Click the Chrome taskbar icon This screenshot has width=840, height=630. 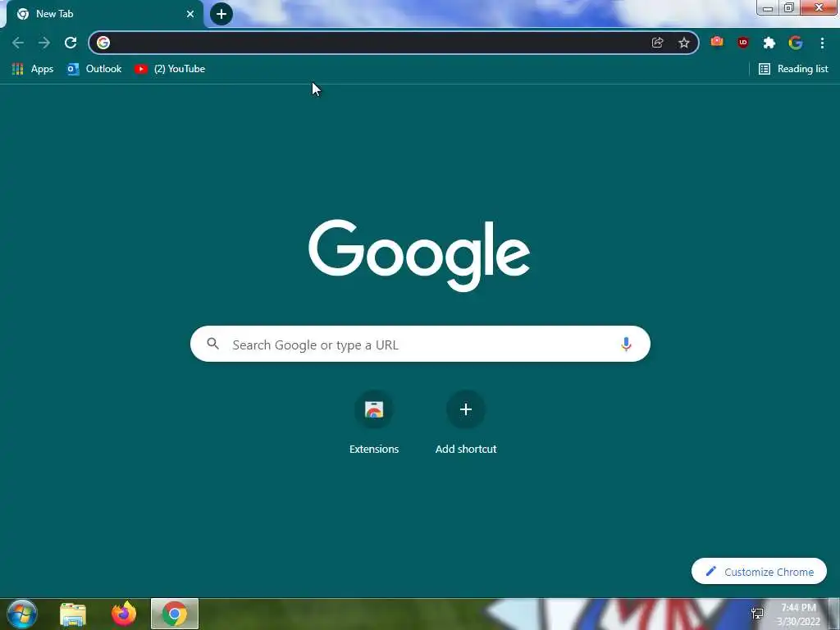pos(175,614)
